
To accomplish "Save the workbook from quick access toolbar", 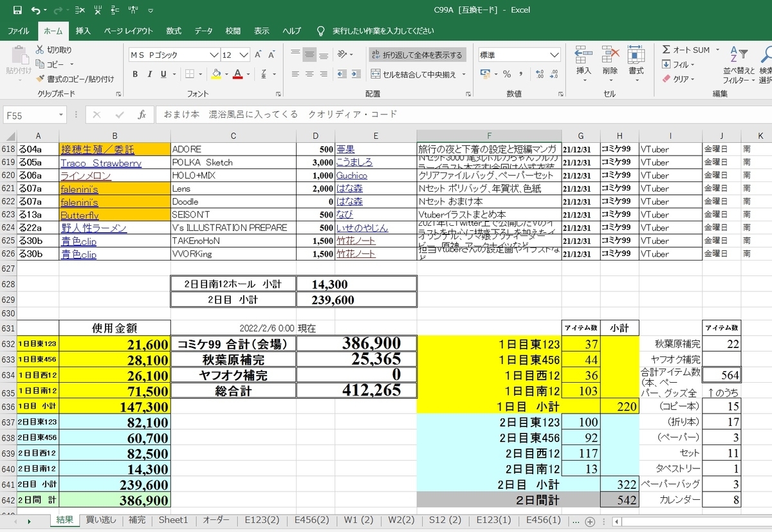I will tap(17, 10).
